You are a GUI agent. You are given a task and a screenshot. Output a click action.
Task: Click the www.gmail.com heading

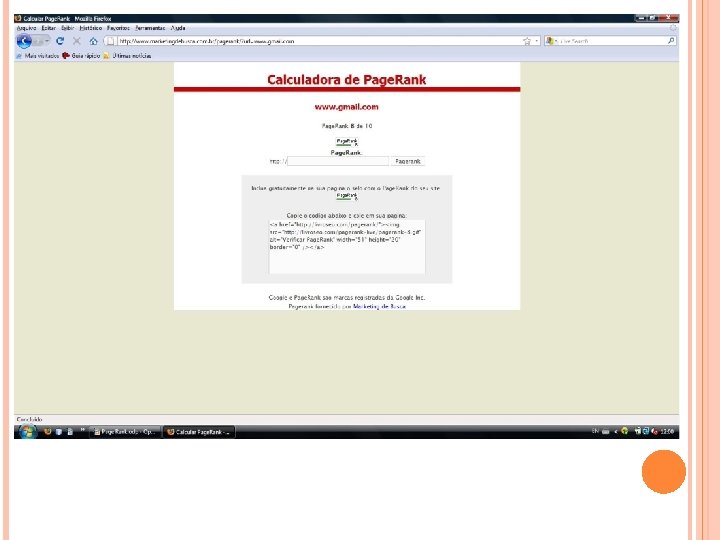tap(347, 107)
